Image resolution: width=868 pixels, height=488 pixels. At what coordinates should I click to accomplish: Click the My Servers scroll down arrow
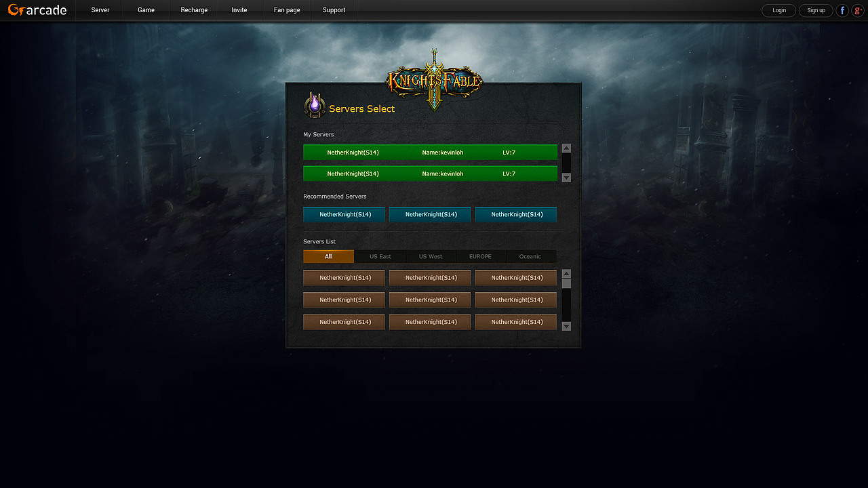point(567,178)
